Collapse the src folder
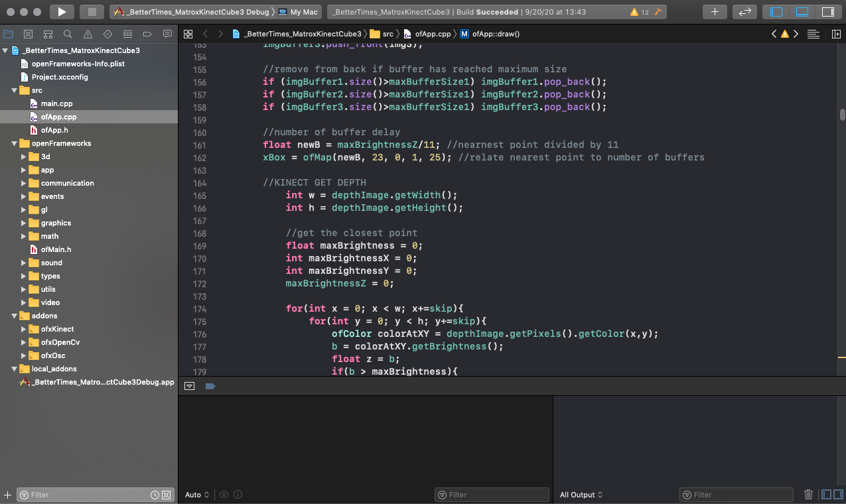Viewport: 846px width, 504px height. [14, 90]
